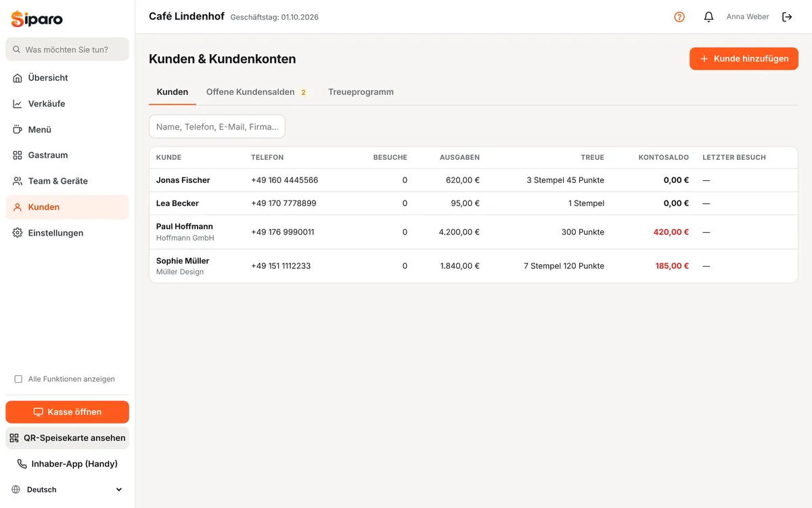Select the Kunden tab

(x=173, y=92)
